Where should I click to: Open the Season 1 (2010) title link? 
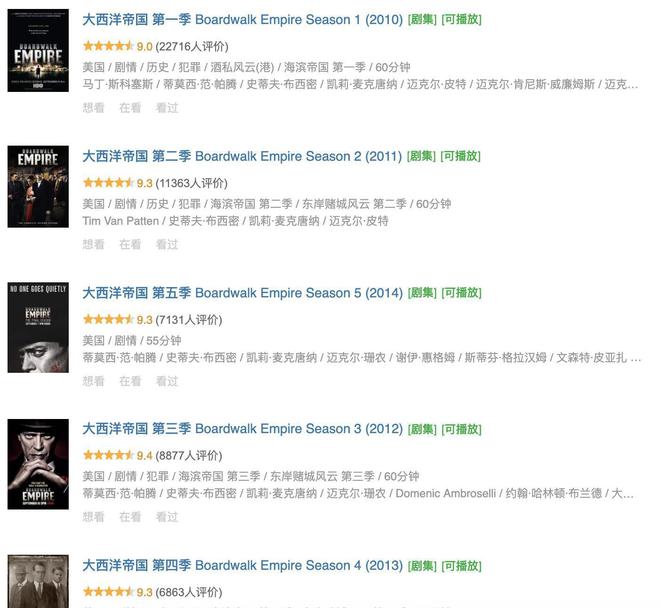click(x=242, y=19)
